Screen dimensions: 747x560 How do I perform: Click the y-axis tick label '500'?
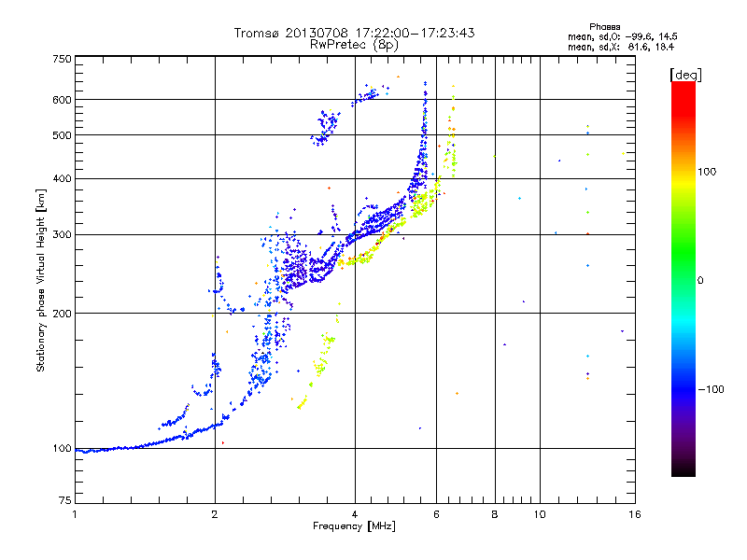pyautogui.click(x=63, y=135)
